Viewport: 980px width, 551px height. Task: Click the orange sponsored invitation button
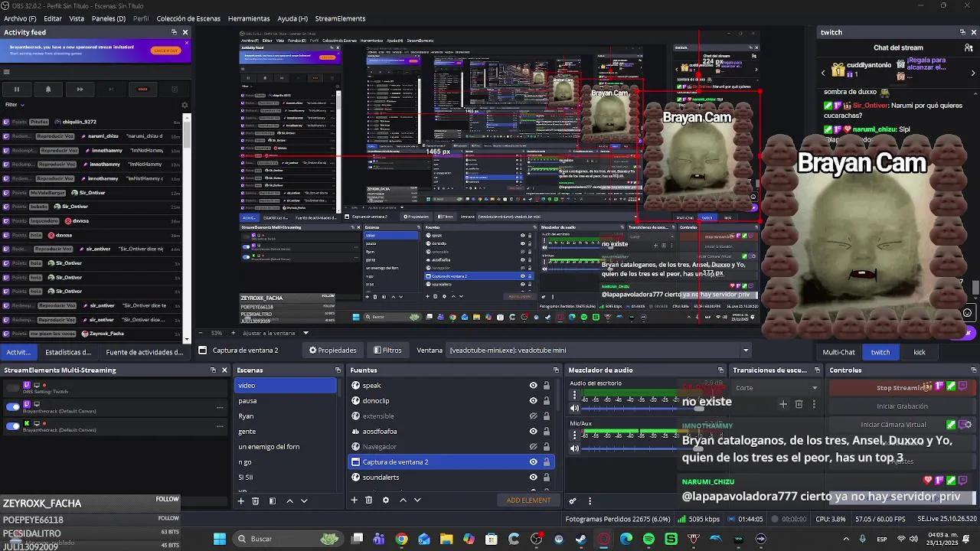pos(165,51)
